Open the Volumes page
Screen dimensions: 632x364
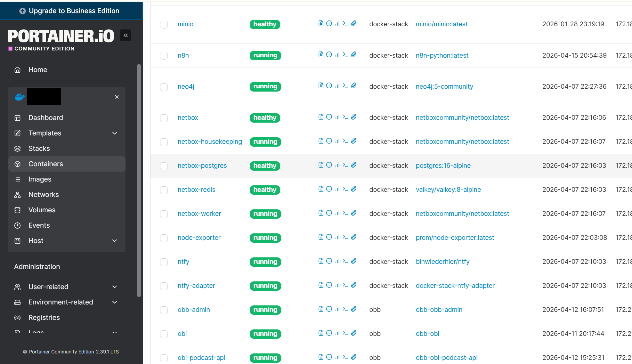(x=67, y=210)
